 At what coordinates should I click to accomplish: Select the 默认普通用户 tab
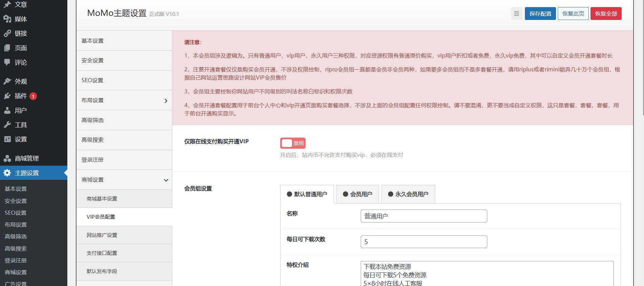coord(307,194)
